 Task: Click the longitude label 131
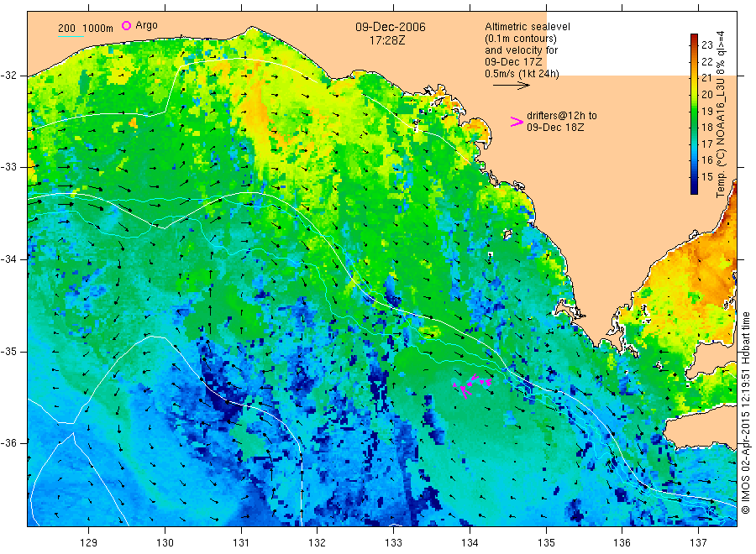pyautogui.click(x=241, y=543)
